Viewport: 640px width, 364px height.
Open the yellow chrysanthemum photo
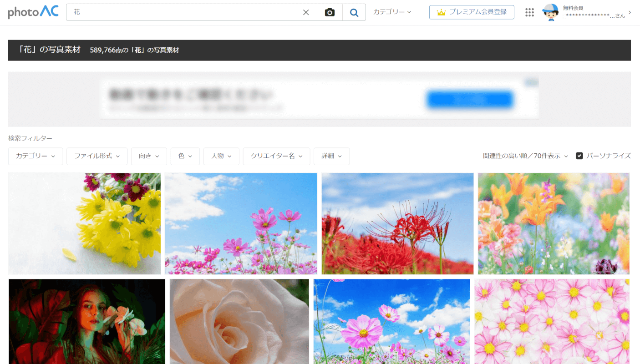(84, 223)
